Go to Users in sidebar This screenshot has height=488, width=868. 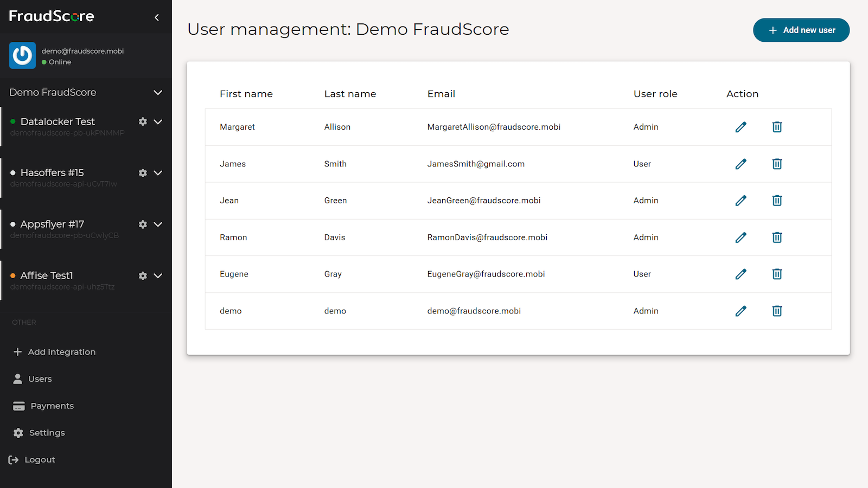[33, 378]
